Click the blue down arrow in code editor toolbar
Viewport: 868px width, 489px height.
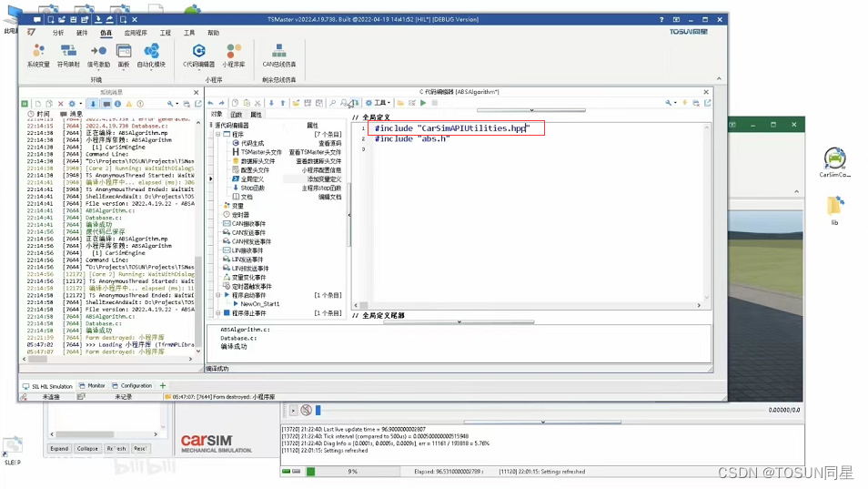click(271, 103)
